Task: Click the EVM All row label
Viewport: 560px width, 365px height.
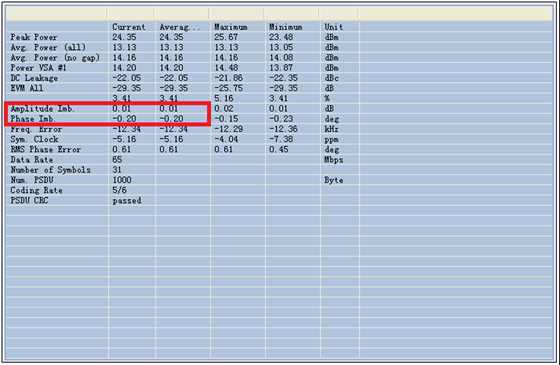Action: coord(27,88)
